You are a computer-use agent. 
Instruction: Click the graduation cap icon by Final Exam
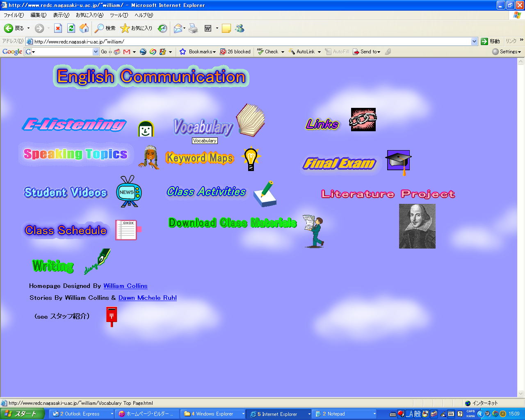tap(398, 162)
